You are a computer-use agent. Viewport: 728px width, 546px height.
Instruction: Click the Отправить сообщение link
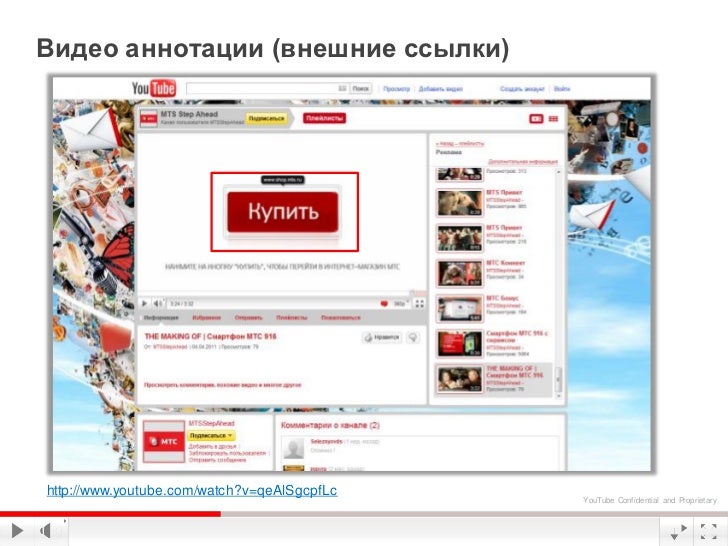(x=217, y=460)
